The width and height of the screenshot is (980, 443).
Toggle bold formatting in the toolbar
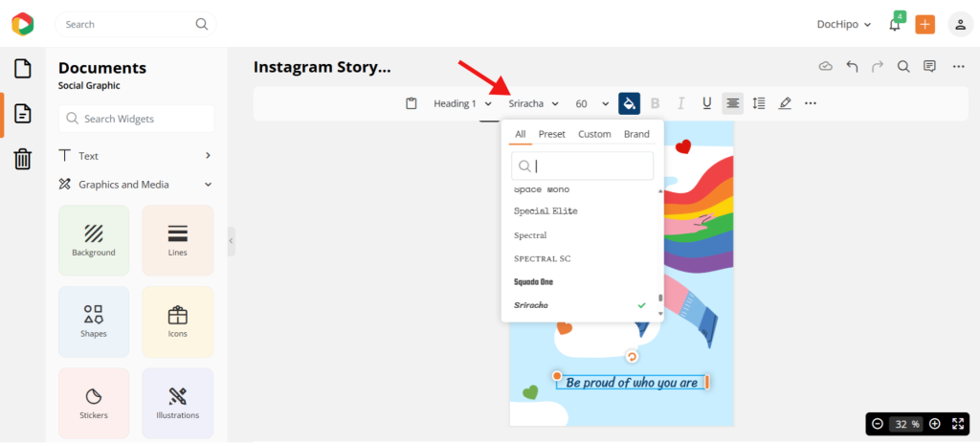655,103
